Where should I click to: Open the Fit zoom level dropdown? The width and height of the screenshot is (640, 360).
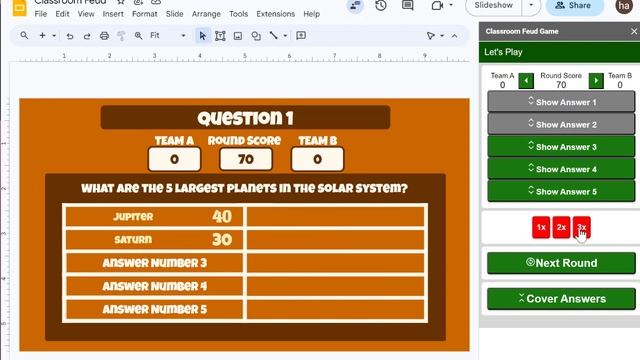coord(167,36)
